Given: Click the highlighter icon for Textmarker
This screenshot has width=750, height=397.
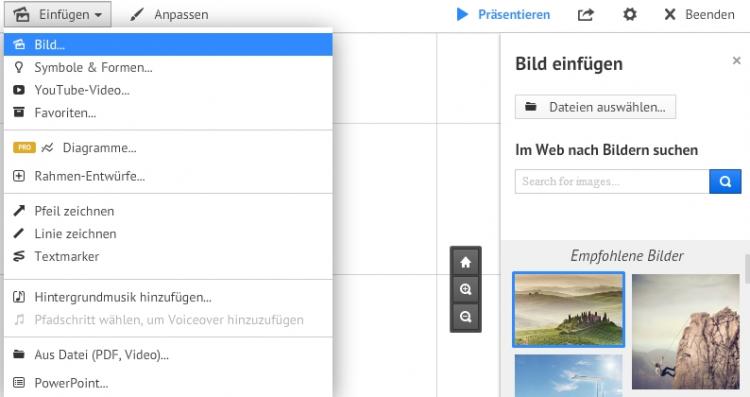Looking at the screenshot, I should click(19, 256).
